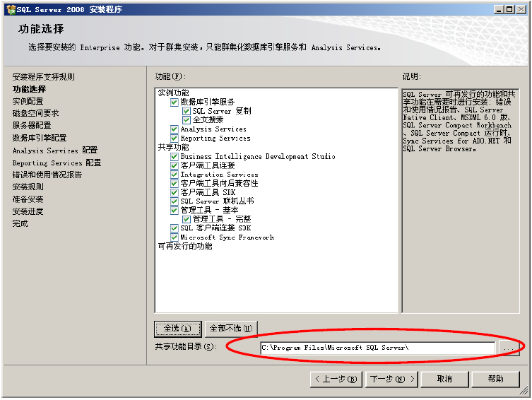Select 准备安装 in the step list
This screenshot has width=532, height=400.
(28, 199)
